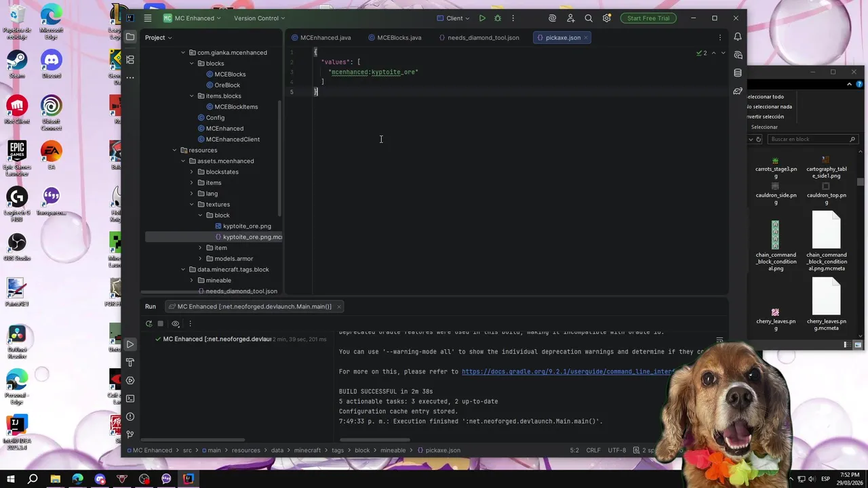Image resolution: width=868 pixels, height=488 pixels.
Task: Open More tool windows ellipsis in left stripe
Action: 130,77
